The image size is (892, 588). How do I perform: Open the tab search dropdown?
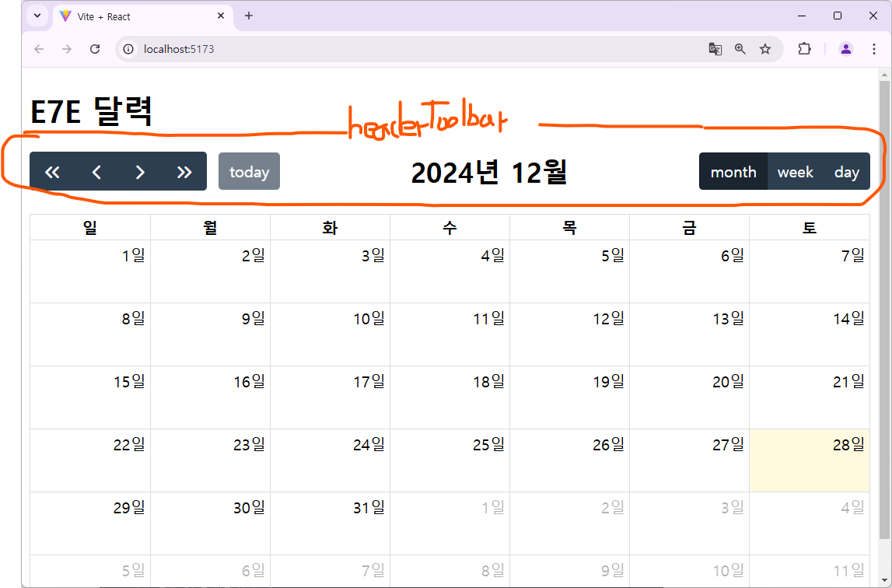coord(37,16)
